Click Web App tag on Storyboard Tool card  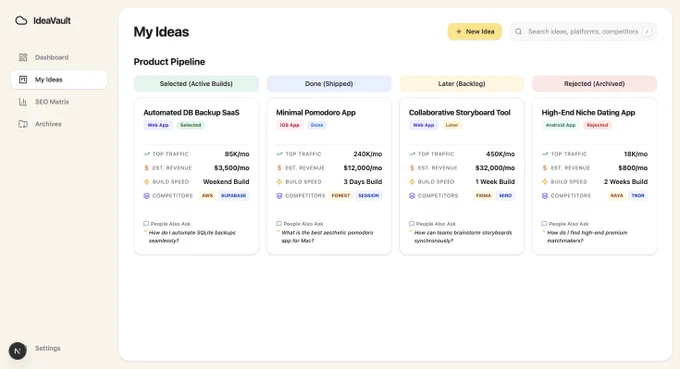click(423, 125)
